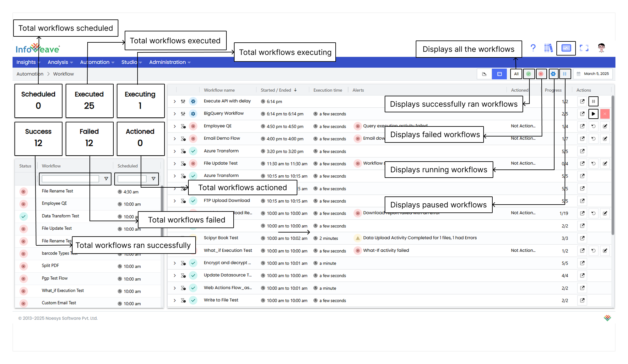Retry the What_if Execution Test workflow
628x364 pixels.
click(593, 251)
